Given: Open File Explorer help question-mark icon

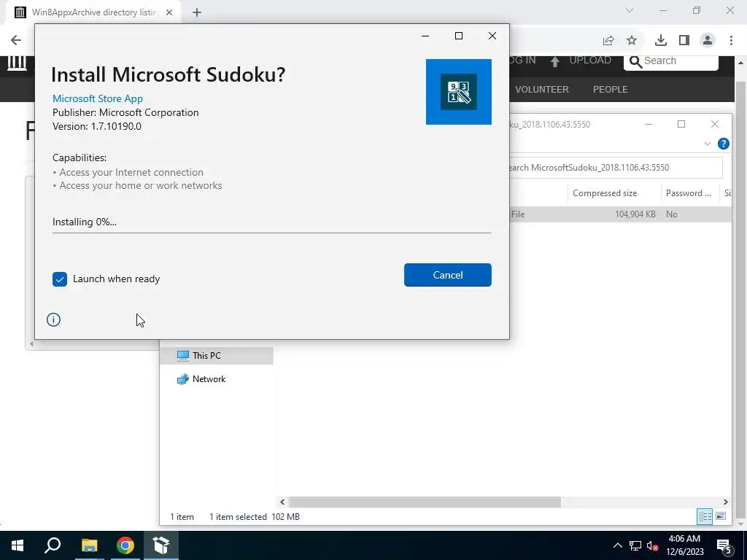Looking at the screenshot, I should click(x=723, y=144).
